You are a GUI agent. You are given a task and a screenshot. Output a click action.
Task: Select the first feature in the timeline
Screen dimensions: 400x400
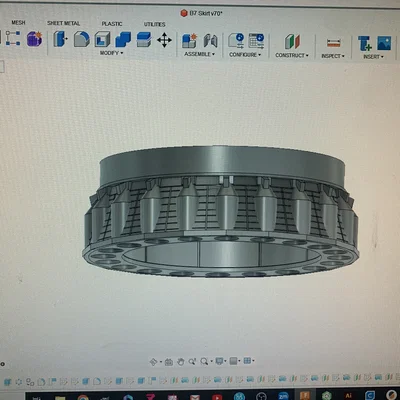click(x=7, y=382)
